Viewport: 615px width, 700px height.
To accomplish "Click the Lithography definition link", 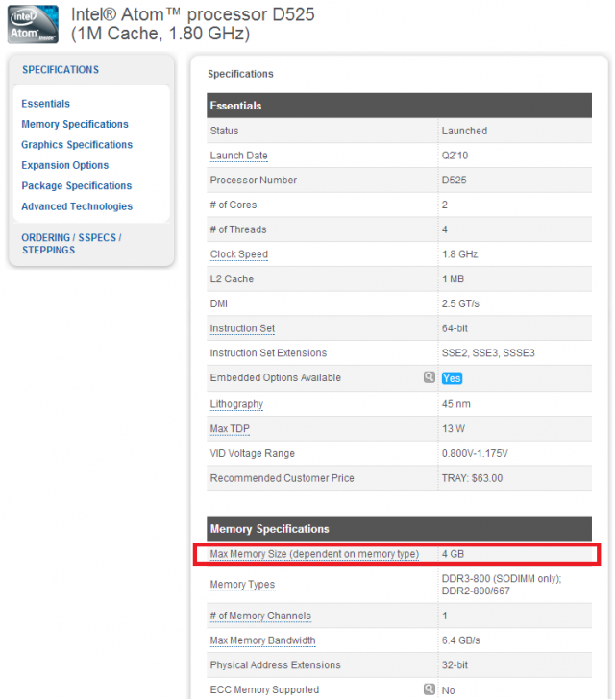I will [x=236, y=404].
